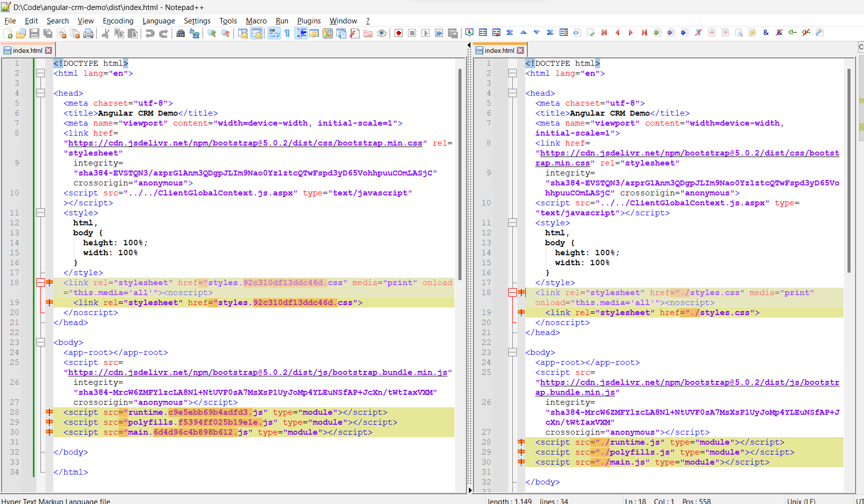This screenshot has width=864, height=504.
Task: Jump to first difference with red first arrow
Action: pyautogui.click(x=604, y=33)
